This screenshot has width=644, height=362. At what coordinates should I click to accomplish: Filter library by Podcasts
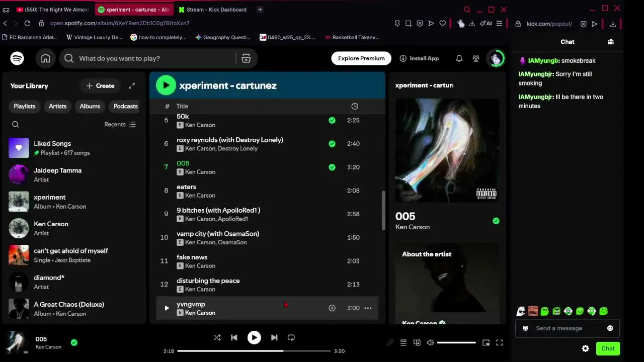point(125,106)
